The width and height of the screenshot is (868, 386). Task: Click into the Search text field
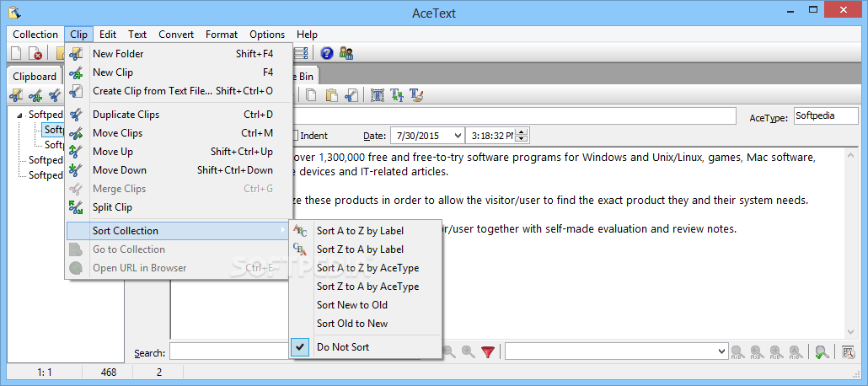tap(229, 351)
